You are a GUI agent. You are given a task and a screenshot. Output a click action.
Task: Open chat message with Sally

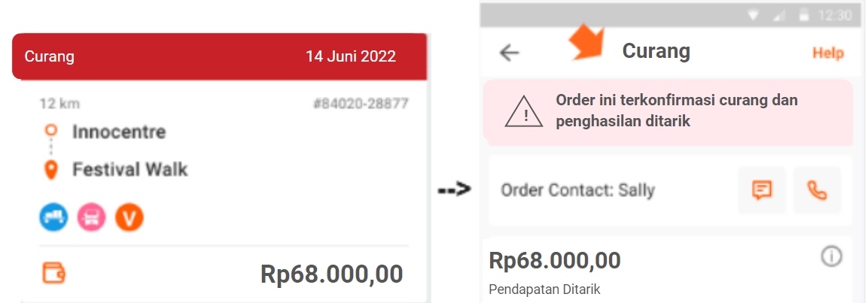pyautogui.click(x=762, y=190)
